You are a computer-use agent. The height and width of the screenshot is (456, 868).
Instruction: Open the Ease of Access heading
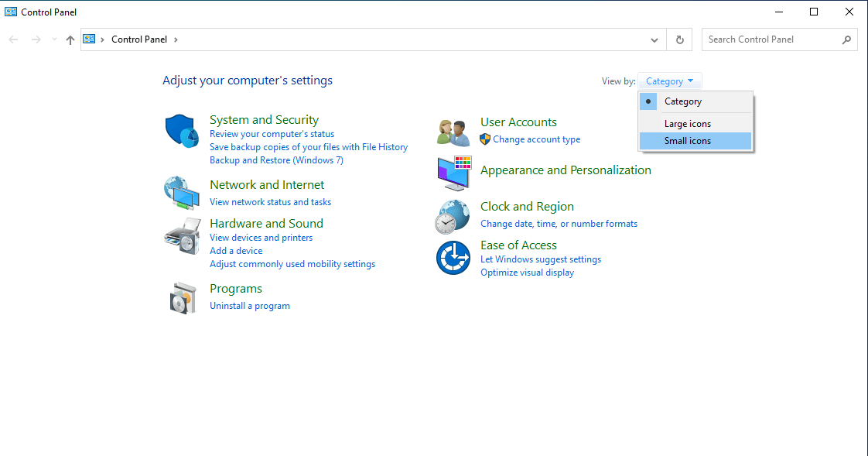[x=518, y=245]
